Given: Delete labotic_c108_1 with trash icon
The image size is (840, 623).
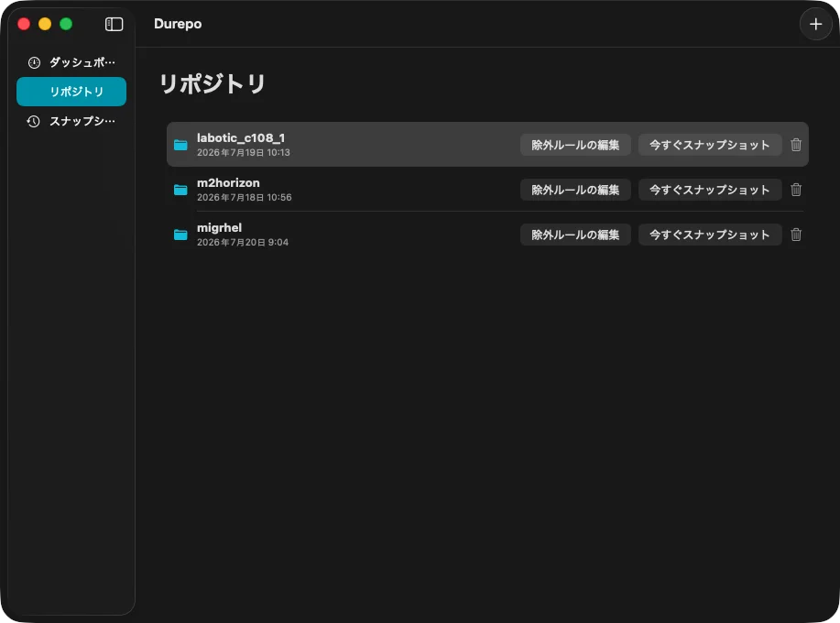Looking at the screenshot, I should 796,145.
